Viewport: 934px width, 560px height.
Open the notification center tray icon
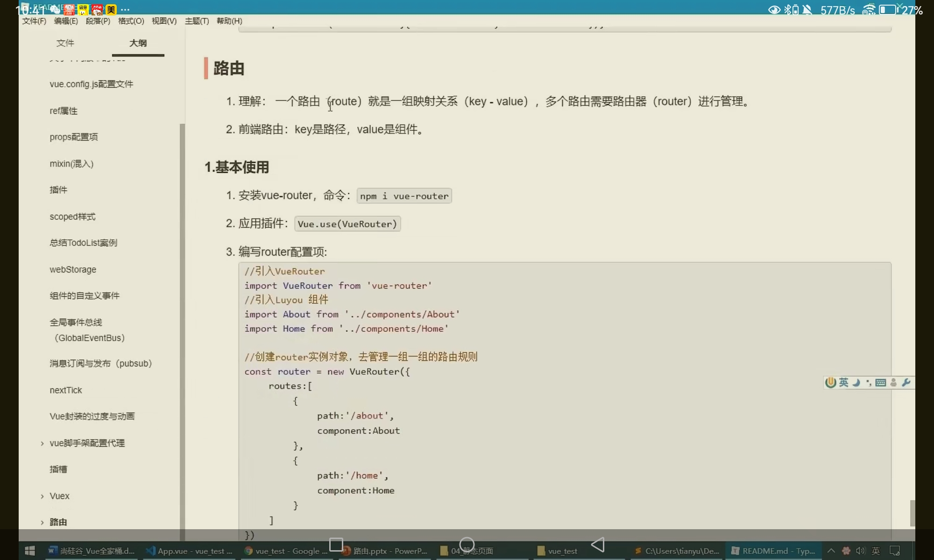tap(895, 551)
